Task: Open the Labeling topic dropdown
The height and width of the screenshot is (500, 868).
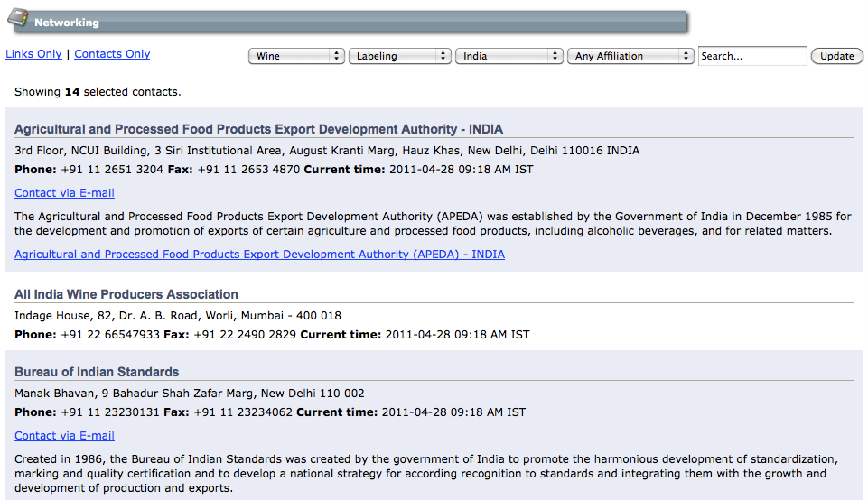Action: click(400, 56)
